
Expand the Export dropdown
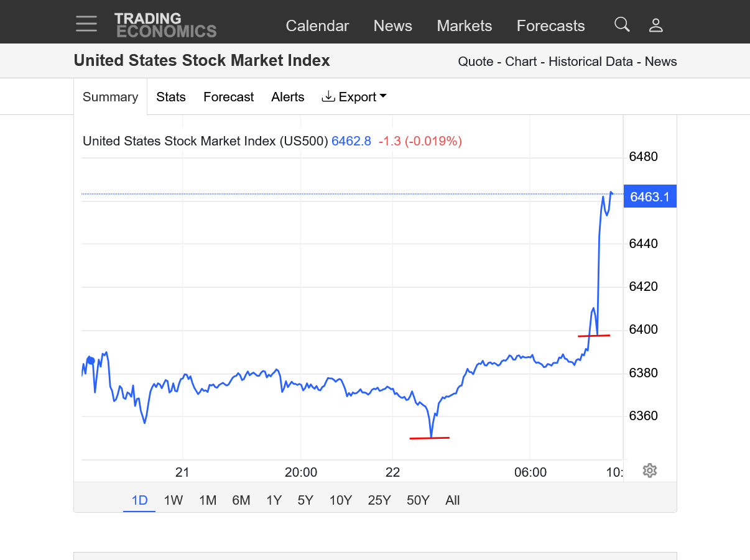click(x=354, y=97)
